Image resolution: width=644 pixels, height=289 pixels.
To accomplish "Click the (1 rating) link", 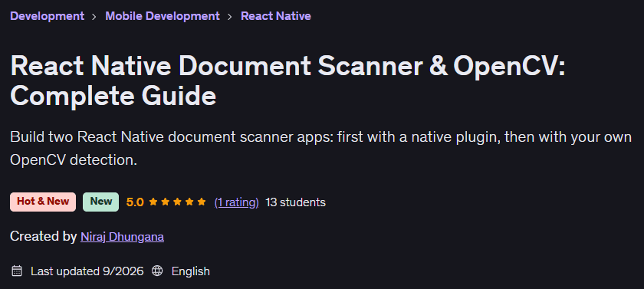I will (x=237, y=202).
